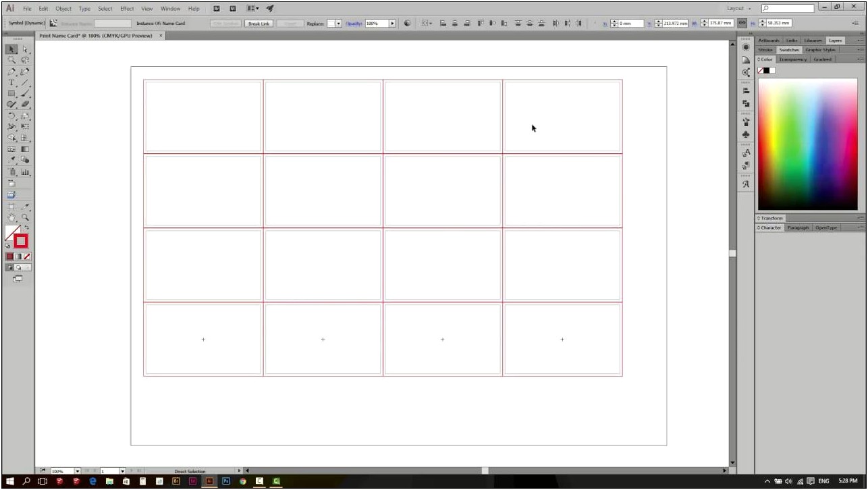
Task: Toggle constrain width and height proportions
Action: pyautogui.click(x=742, y=23)
